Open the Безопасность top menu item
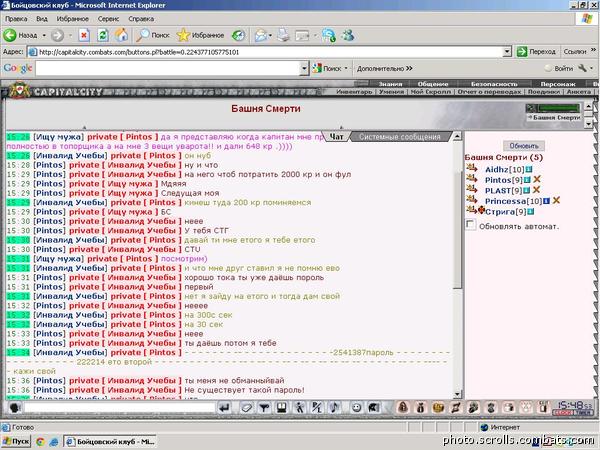 click(x=494, y=84)
